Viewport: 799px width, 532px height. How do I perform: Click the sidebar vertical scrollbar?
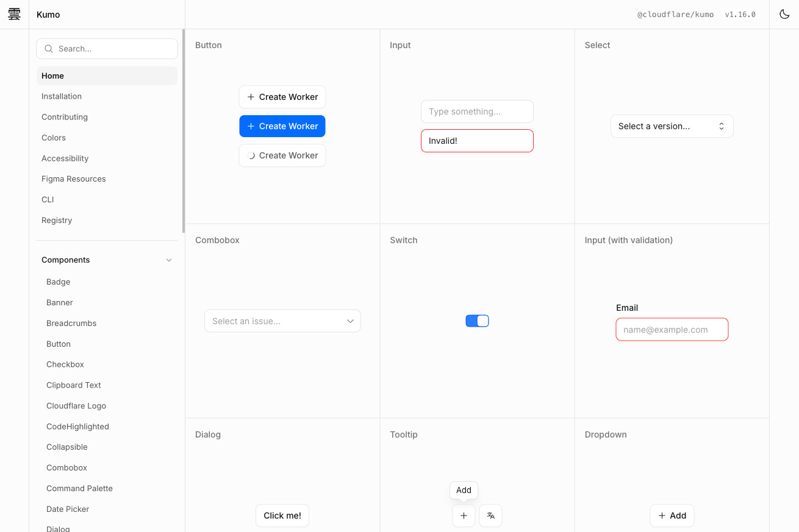pyautogui.click(x=183, y=131)
